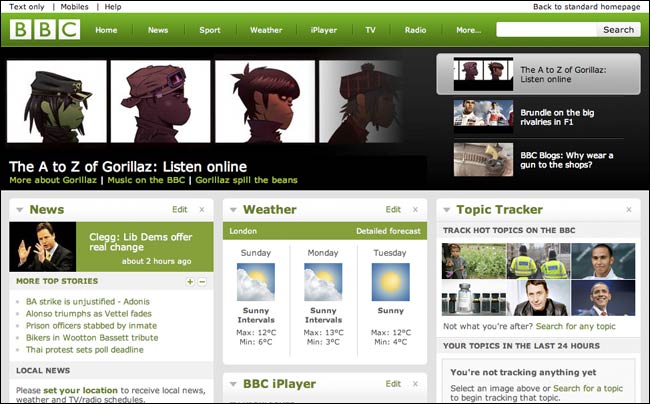Open the Help link

click(x=113, y=7)
